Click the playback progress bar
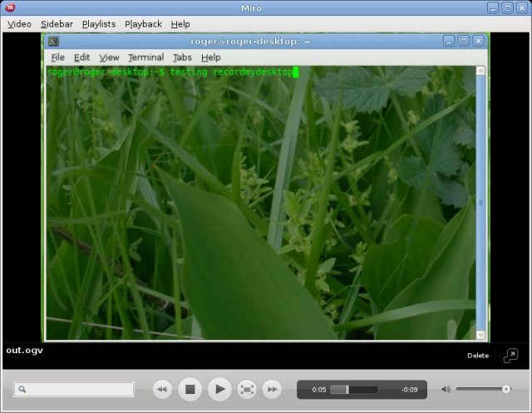The height and width of the screenshot is (413, 532). pos(354,390)
